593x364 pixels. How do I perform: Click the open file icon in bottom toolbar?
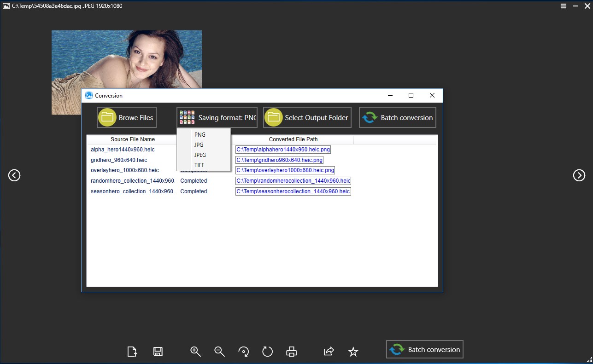point(132,352)
